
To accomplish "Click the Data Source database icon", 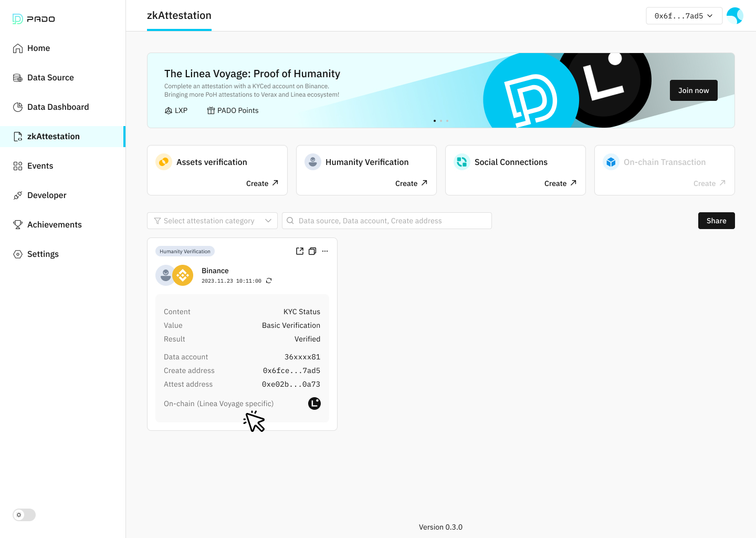I will [18, 78].
